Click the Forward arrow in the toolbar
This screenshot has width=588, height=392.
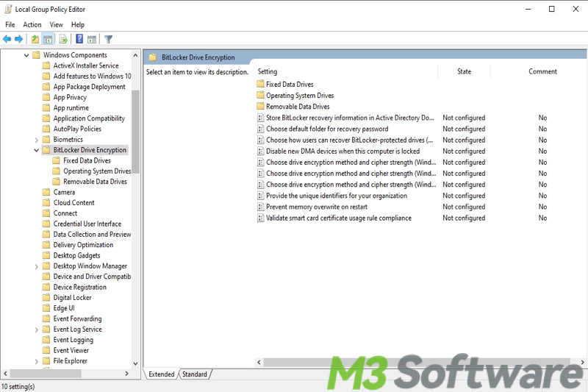pyautogui.click(x=19, y=39)
